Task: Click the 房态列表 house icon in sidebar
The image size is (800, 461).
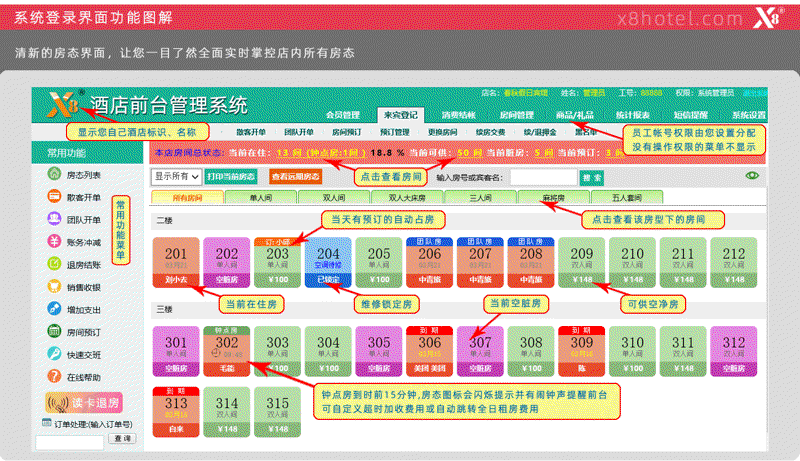Action: [54, 174]
